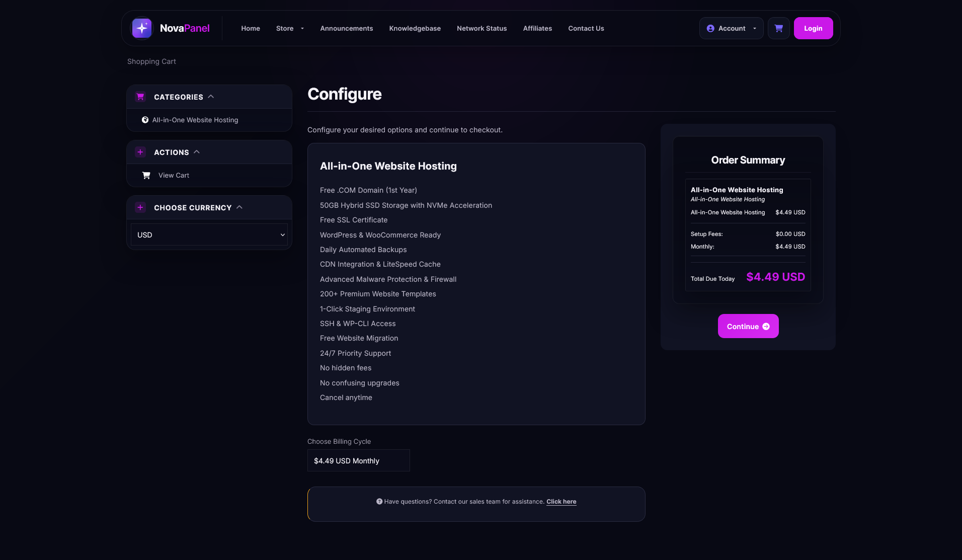Viewport: 962px width, 560px height.
Task: Click the Categories cart icon in sidebar
Action: point(140,97)
